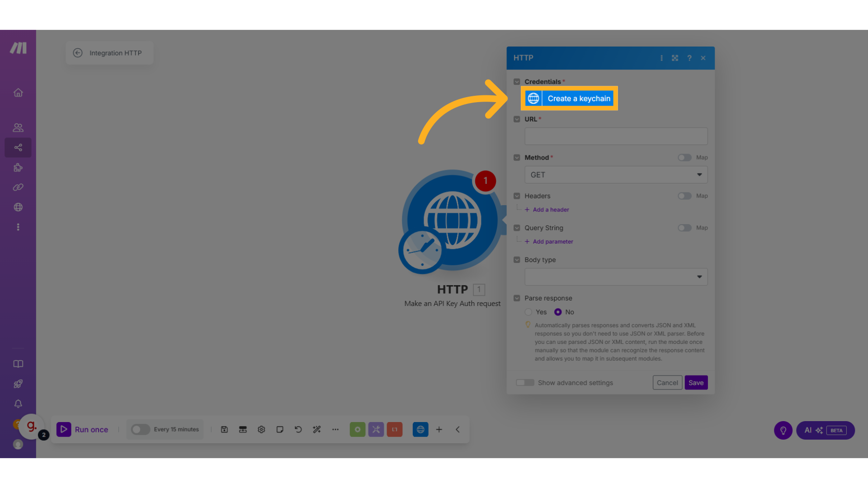Open the Home icon in the sidebar
Viewport: 868px width, 488px height.
(18, 93)
